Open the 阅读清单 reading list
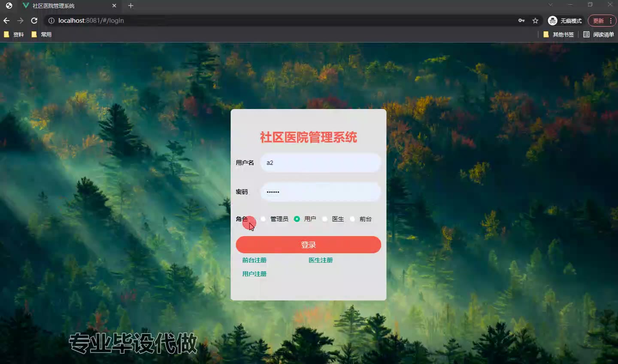 [599, 34]
